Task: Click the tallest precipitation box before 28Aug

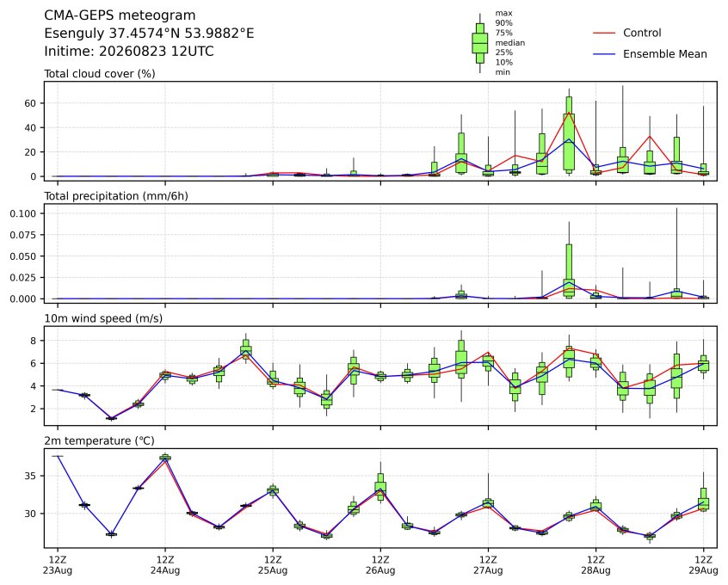Action: [569, 271]
